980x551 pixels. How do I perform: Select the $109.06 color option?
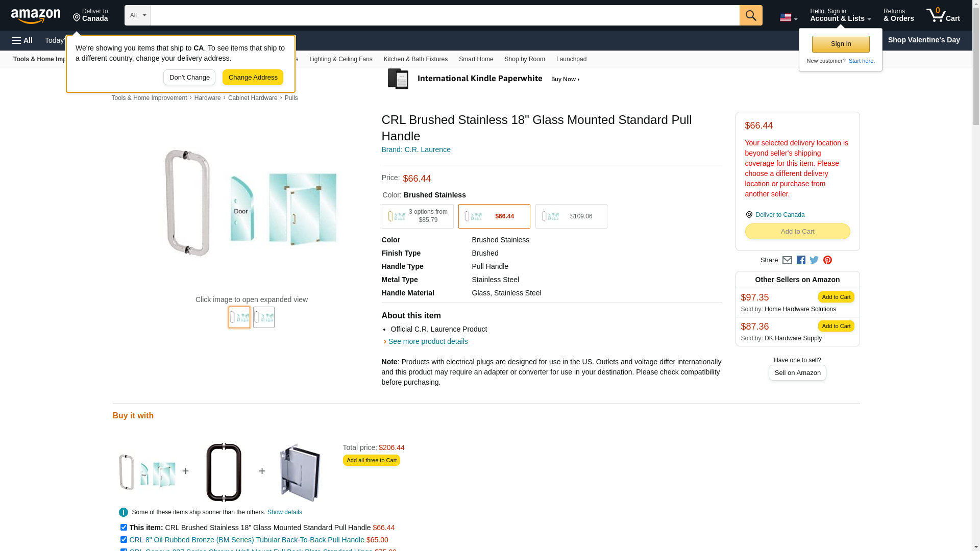[571, 216]
